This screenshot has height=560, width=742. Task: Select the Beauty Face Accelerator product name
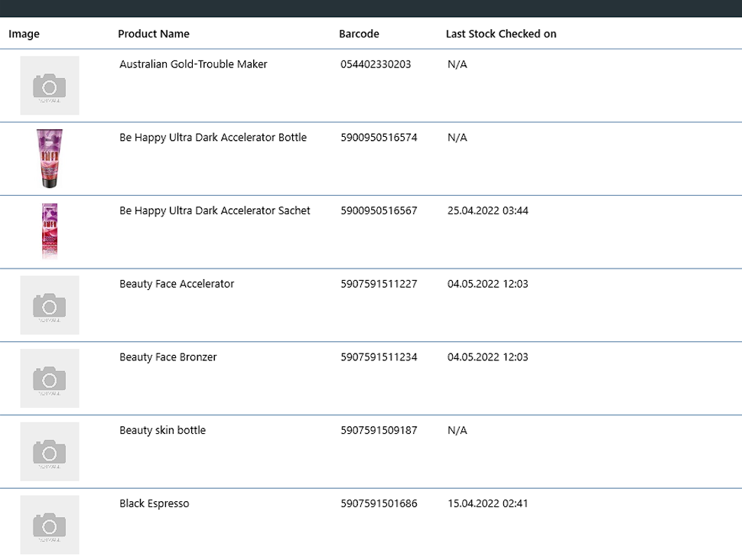(x=177, y=284)
